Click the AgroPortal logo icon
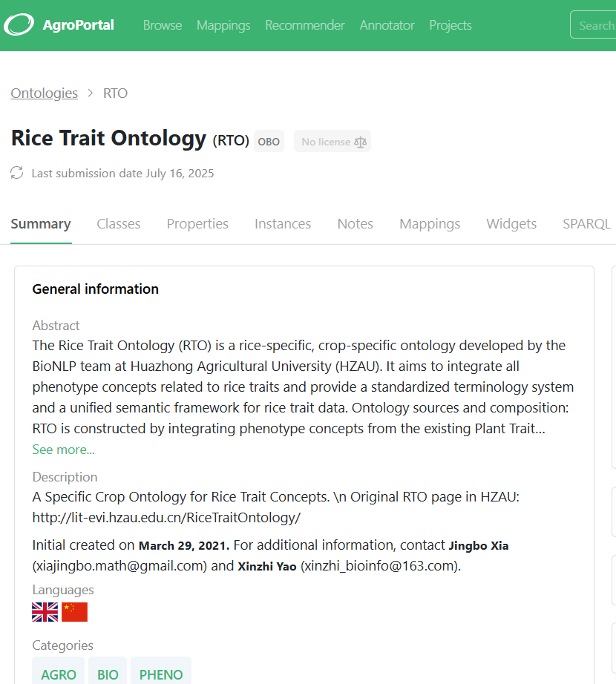This screenshot has height=684, width=616. pyautogui.click(x=19, y=25)
